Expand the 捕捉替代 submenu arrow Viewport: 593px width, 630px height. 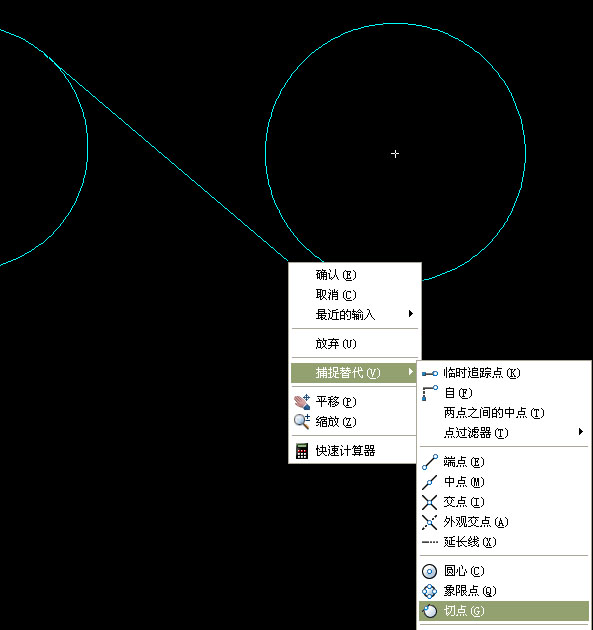[x=410, y=372]
